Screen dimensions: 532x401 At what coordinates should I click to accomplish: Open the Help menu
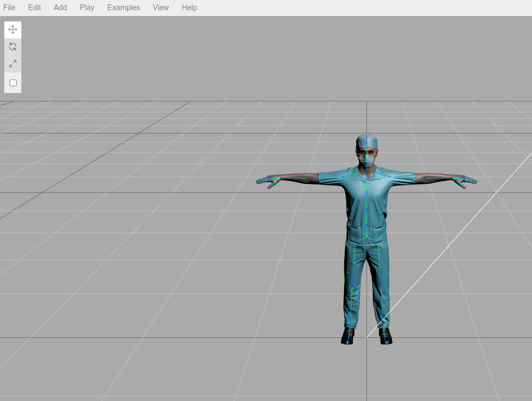(189, 7)
